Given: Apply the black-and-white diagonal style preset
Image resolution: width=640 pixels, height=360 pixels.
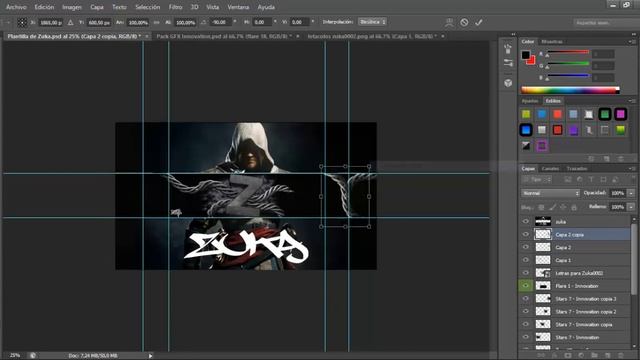Looking at the screenshot, I should (526, 146).
